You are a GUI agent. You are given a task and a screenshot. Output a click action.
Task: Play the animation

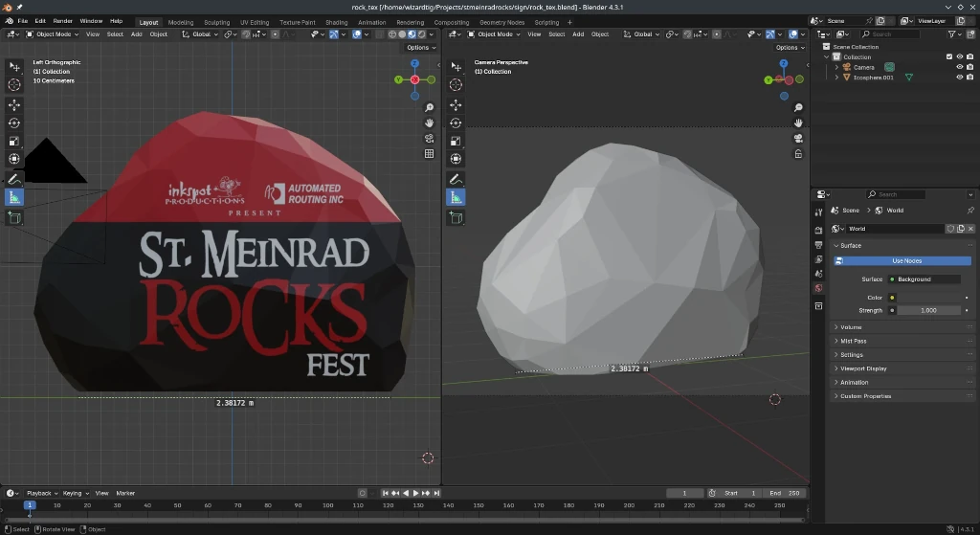(415, 493)
